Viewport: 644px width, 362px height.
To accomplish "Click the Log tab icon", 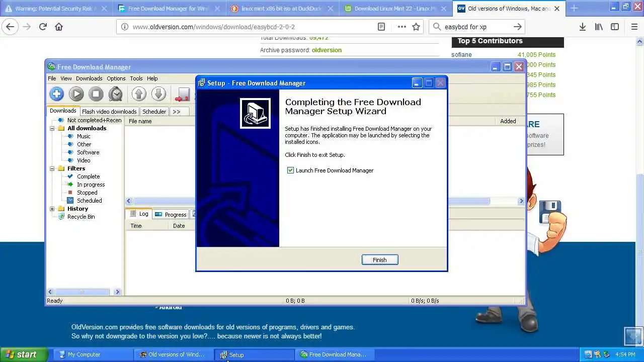I will click(133, 214).
